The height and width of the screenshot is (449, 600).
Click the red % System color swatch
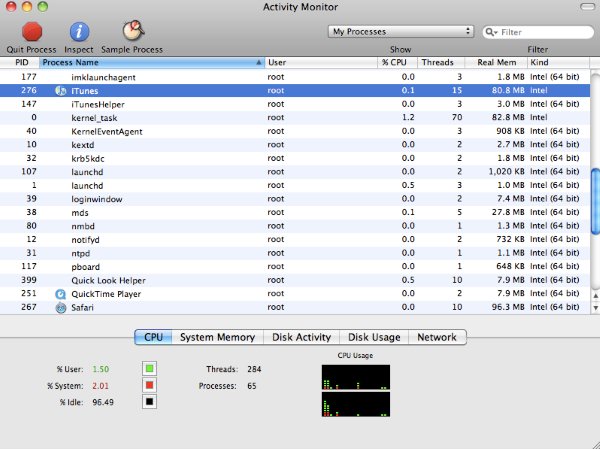(x=149, y=385)
